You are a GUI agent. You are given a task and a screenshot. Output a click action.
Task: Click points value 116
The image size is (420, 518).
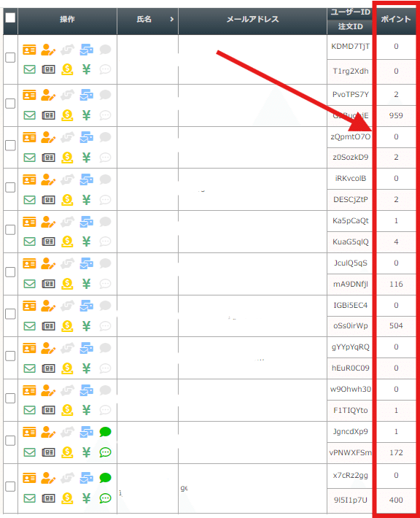coord(396,284)
